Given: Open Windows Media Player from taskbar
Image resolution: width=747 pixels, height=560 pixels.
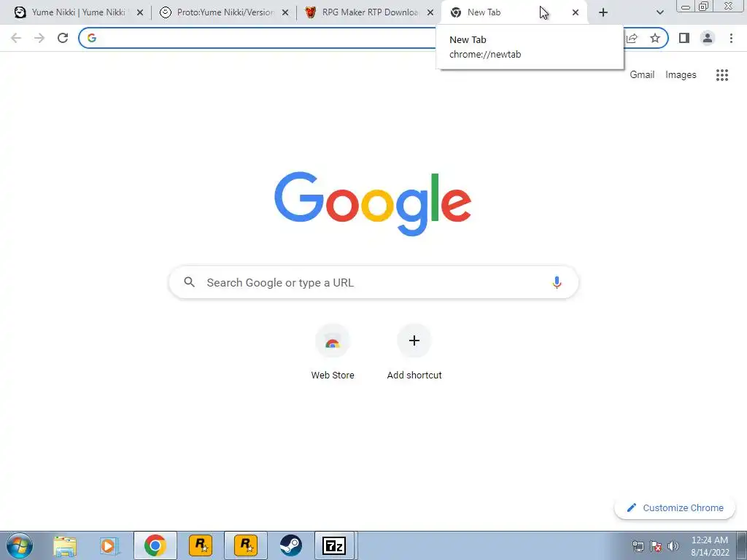Looking at the screenshot, I should coord(110,545).
